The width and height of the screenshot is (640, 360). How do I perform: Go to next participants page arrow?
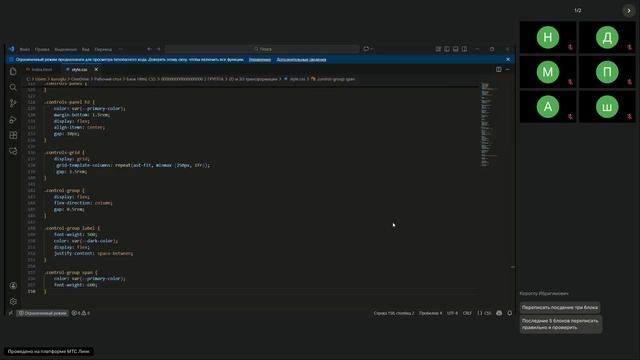[x=629, y=11]
